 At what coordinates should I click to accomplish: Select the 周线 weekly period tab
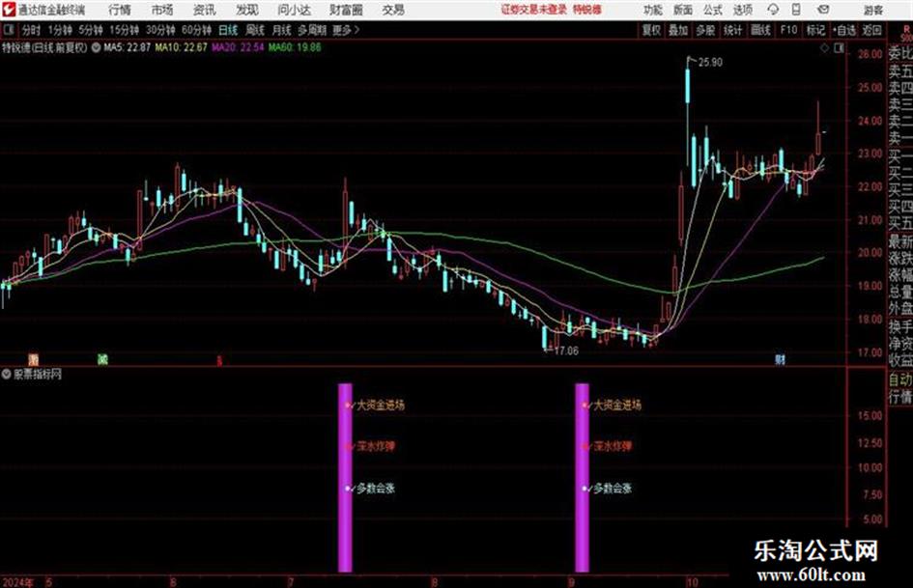[x=255, y=30]
